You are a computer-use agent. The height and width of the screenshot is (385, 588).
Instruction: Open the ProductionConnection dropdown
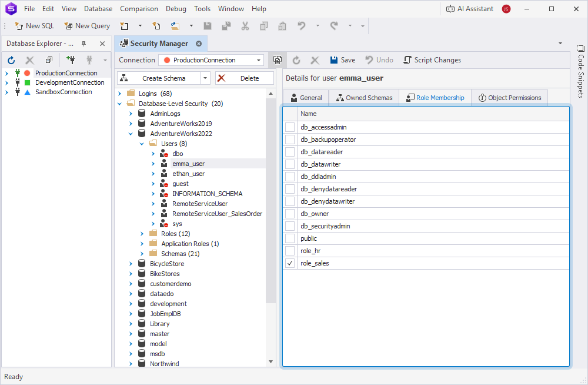click(x=258, y=59)
